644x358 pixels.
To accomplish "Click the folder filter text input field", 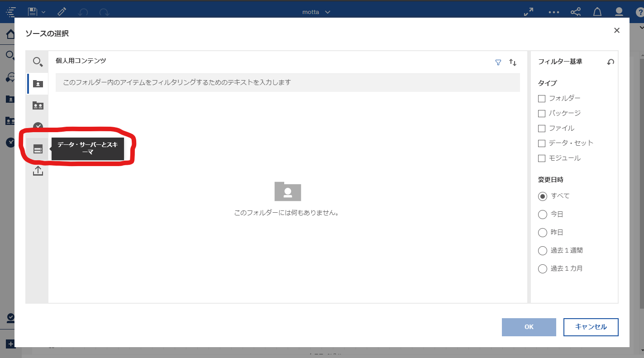I will tap(286, 82).
